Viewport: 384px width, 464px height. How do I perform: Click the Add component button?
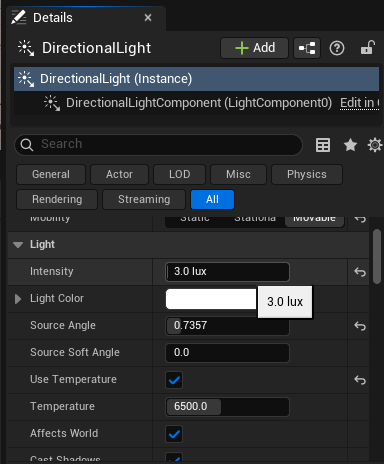pyautogui.click(x=254, y=48)
